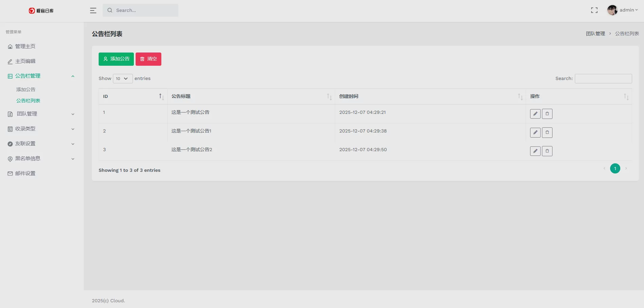Expand the 黑名单信息 sidebar menu
644x308 pixels.
(x=41, y=159)
